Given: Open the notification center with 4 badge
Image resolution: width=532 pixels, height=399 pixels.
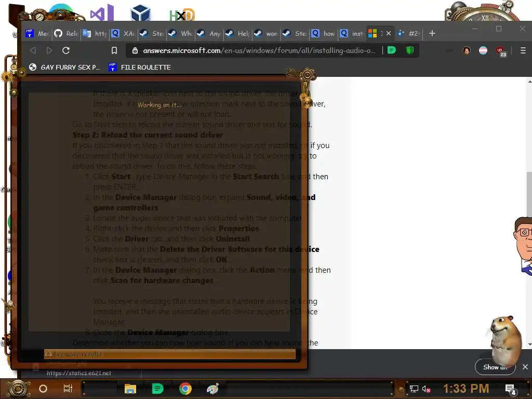Looking at the screenshot, I should click(511, 389).
